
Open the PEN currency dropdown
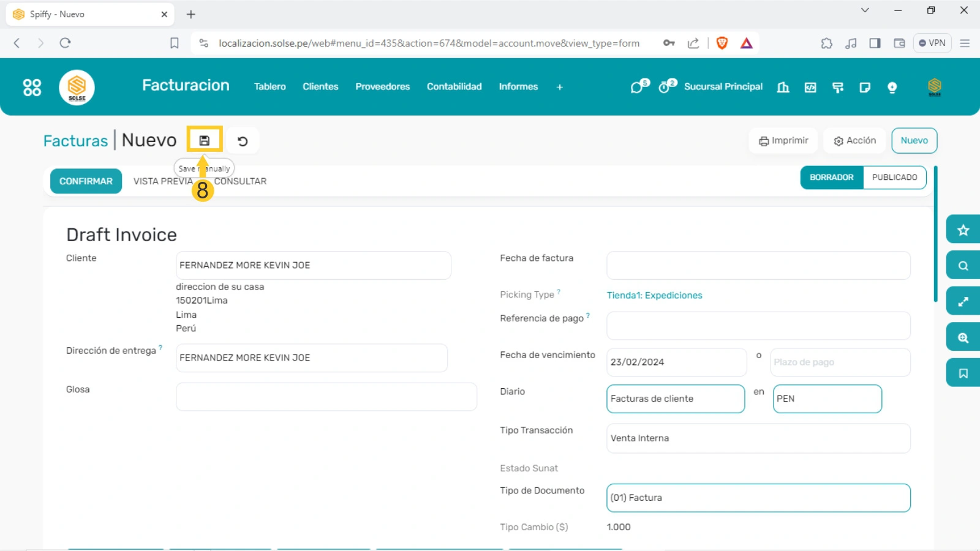coord(826,399)
